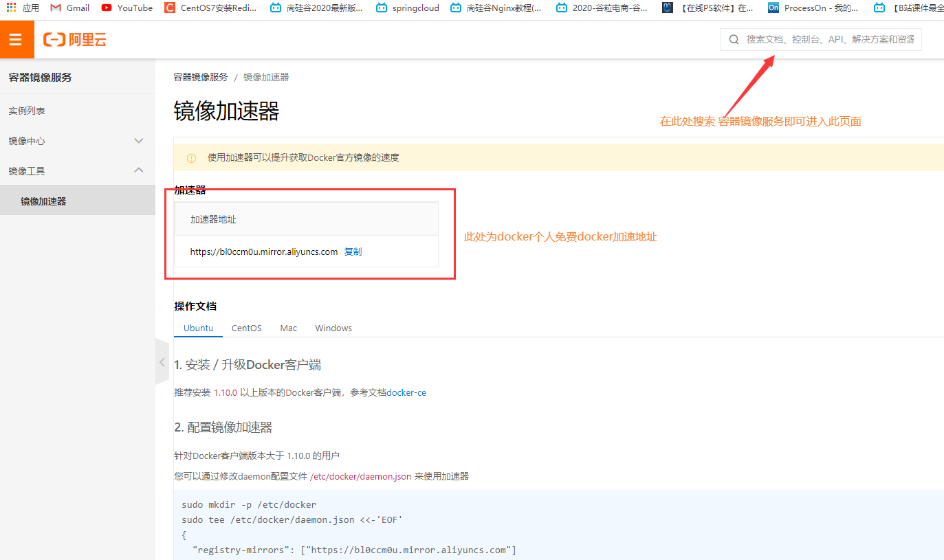The image size is (944, 560).
Task: Click the sudo mkdir code line
Action: coord(249,504)
